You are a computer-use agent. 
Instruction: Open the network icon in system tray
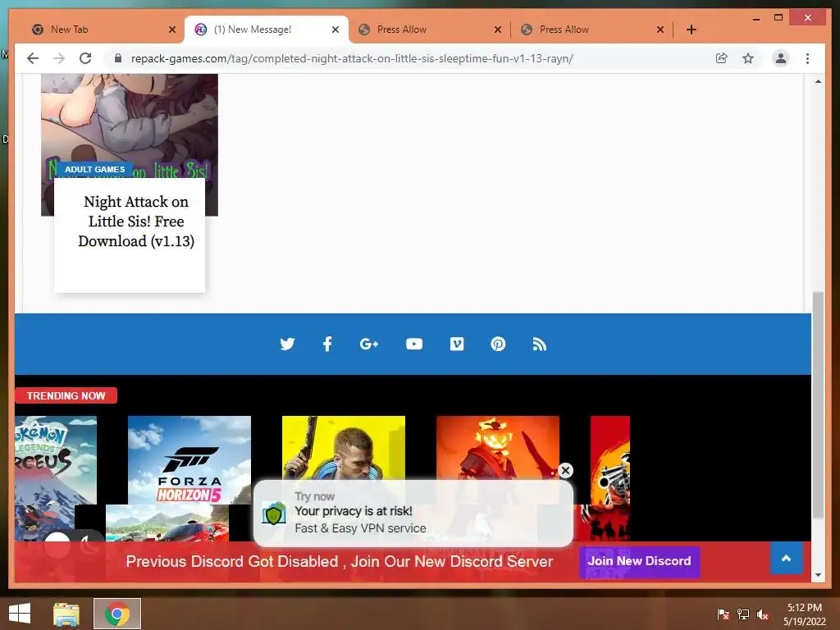[743, 614]
